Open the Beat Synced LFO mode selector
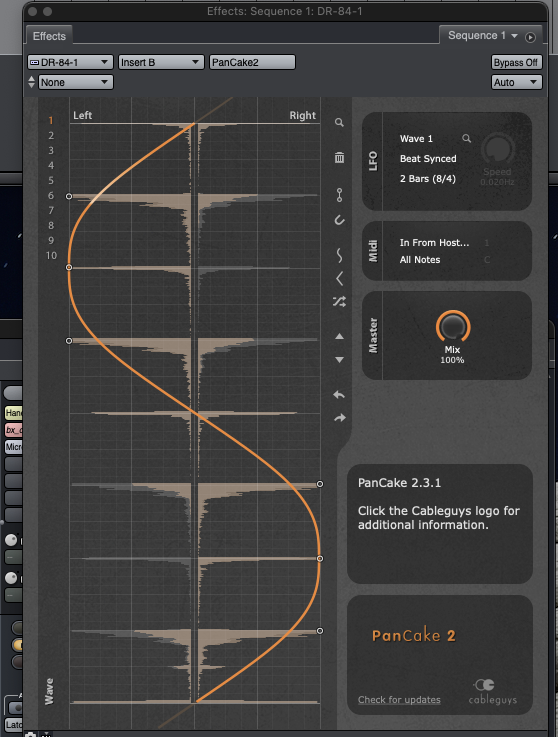The image size is (558, 737). coord(428,159)
